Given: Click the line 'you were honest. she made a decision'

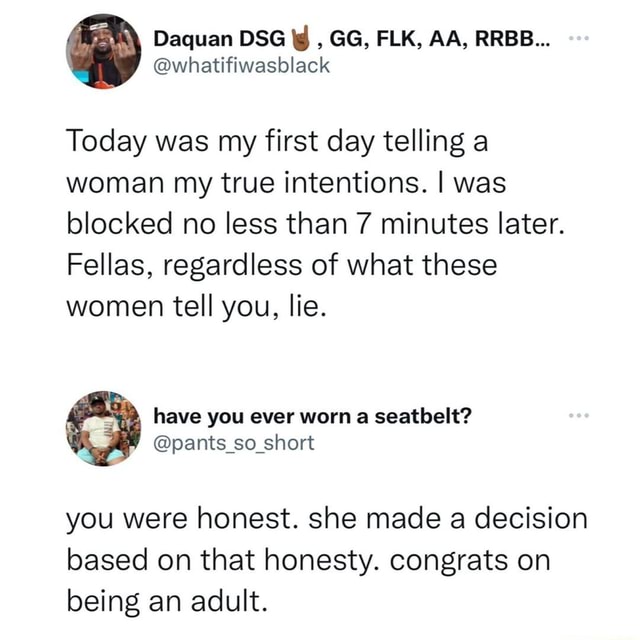Looking at the screenshot, I should (x=327, y=519).
